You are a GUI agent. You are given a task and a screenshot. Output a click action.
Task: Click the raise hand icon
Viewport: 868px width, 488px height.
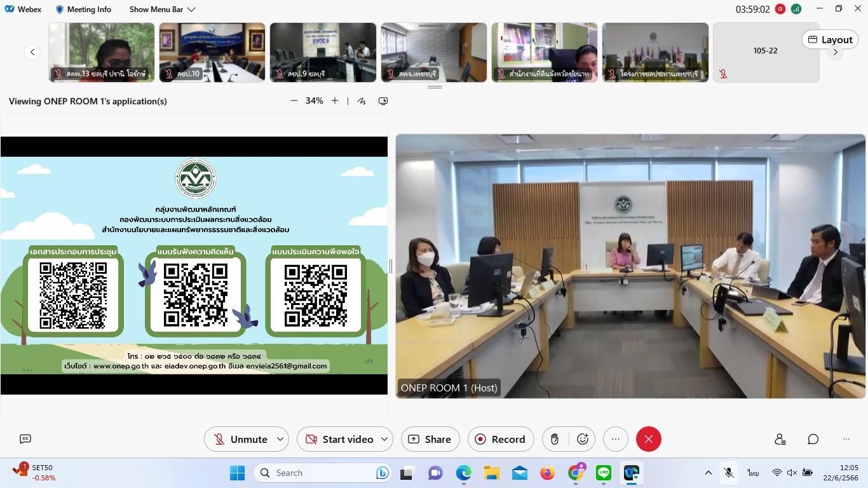coord(555,439)
